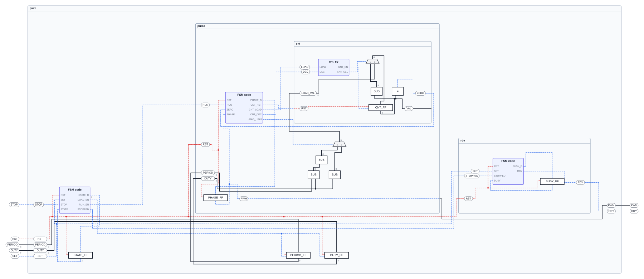Click the CNT_RST port label

coord(256,105)
